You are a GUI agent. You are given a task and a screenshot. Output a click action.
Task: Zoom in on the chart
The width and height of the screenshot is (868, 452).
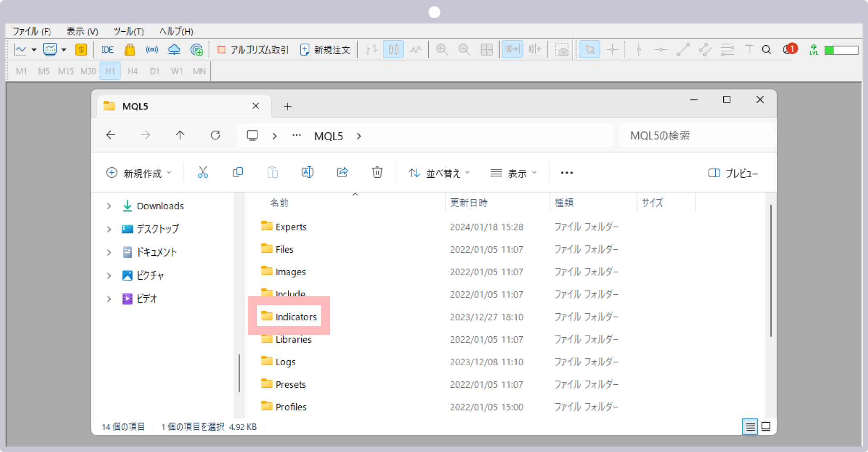pos(442,50)
